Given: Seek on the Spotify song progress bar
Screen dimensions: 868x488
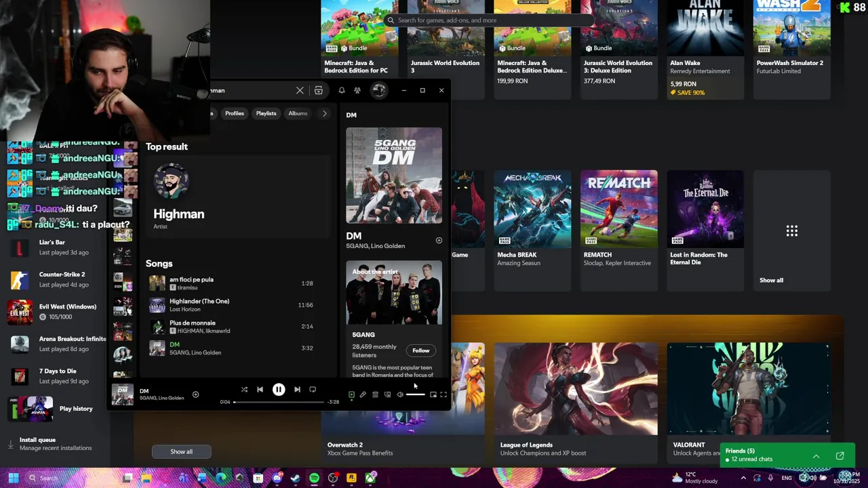Looking at the screenshot, I should [279, 402].
